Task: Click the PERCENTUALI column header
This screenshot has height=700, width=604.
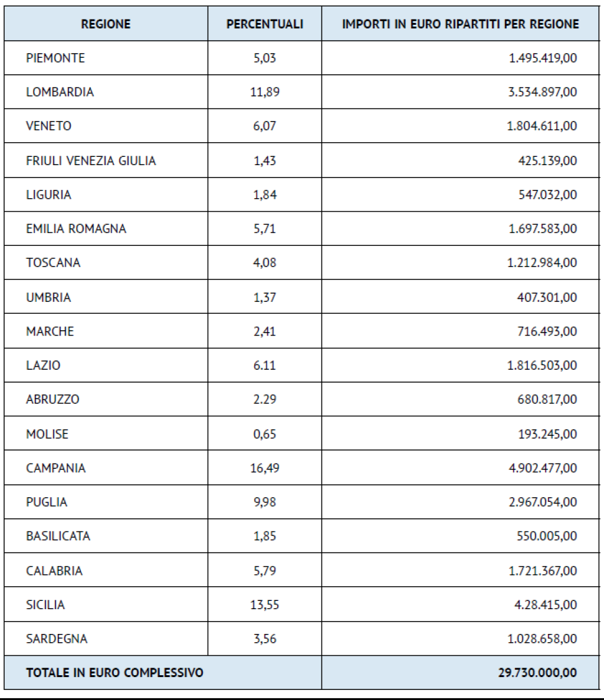Action: point(265,24)
